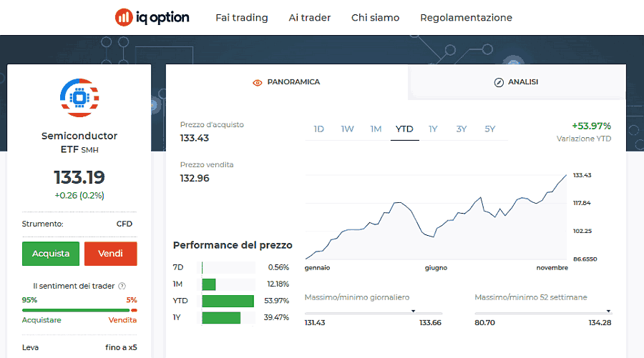Click the compass icon beside Analisi
This screenshot has height=358, width=644.
tap(499, 82)
